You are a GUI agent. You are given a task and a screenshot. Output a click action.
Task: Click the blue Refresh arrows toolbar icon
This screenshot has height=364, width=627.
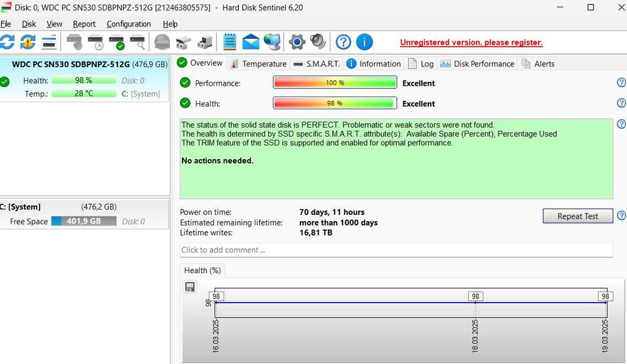pyautogui.click(x=7, y=42)
